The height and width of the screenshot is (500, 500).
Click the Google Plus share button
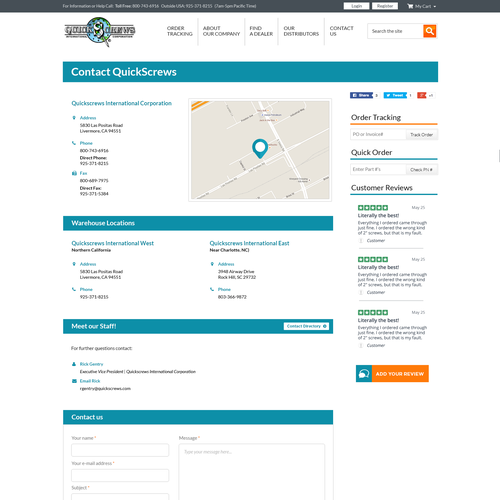422,95
